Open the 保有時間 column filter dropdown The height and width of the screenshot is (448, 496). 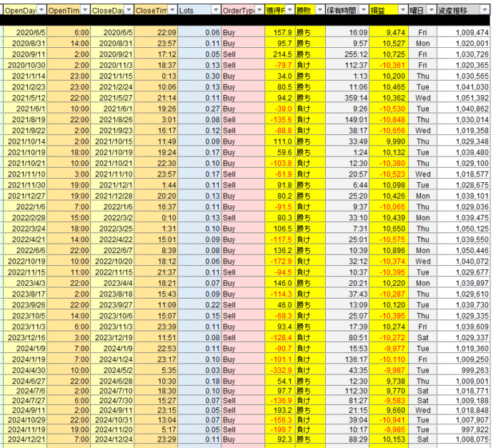point(363,10)
